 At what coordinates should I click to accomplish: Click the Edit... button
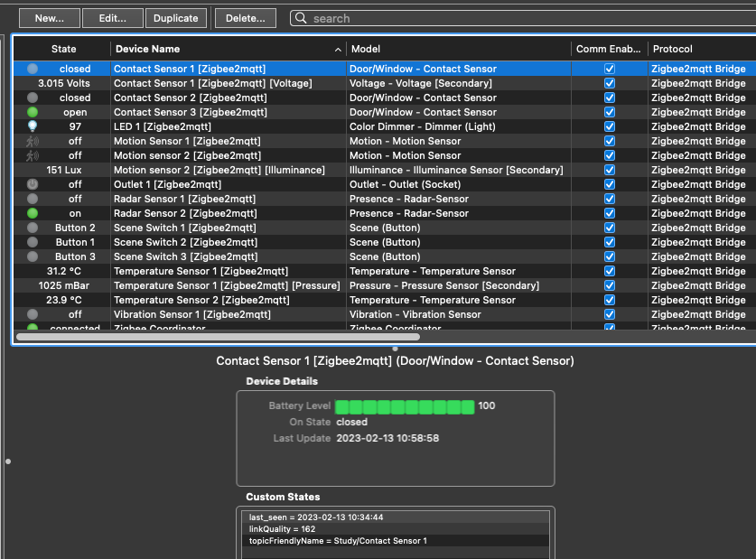click(113, 18)
